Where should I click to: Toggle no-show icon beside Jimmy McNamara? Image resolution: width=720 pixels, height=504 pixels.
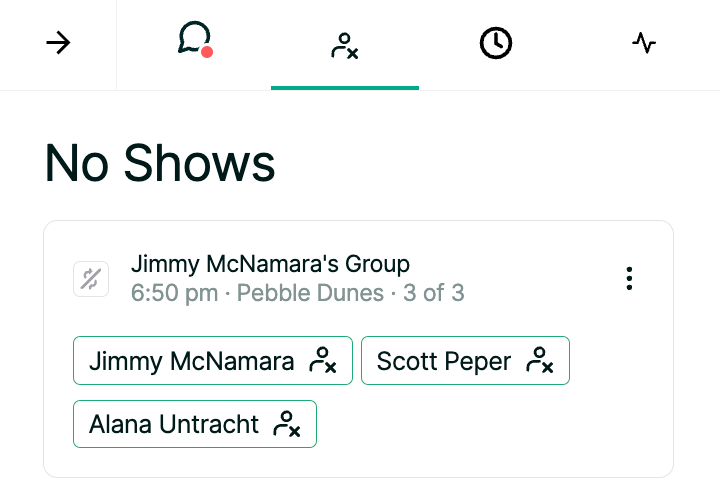(322, 361)
